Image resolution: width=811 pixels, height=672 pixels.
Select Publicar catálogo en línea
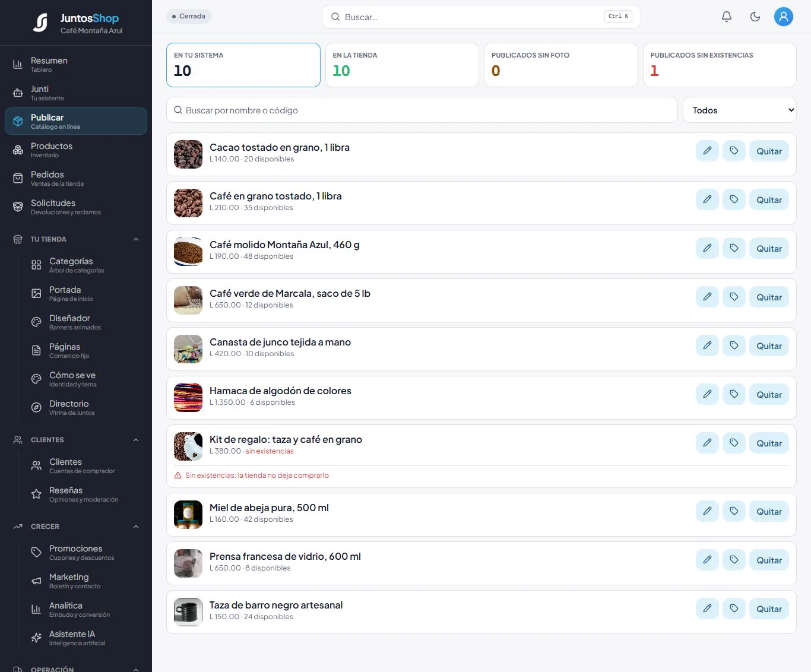76,121
